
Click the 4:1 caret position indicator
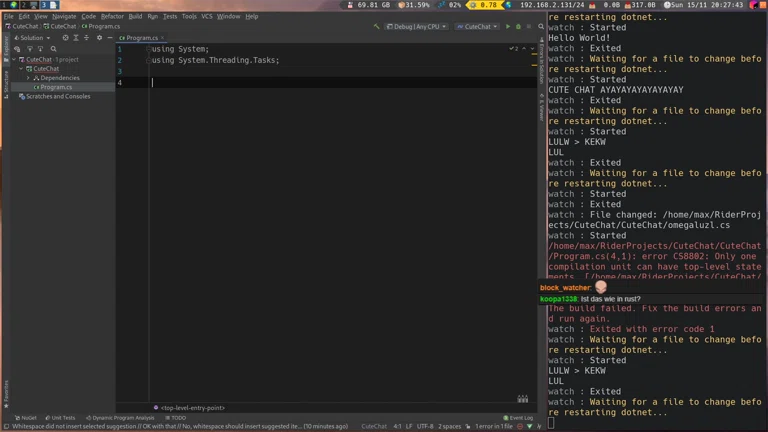pos(397,427)
